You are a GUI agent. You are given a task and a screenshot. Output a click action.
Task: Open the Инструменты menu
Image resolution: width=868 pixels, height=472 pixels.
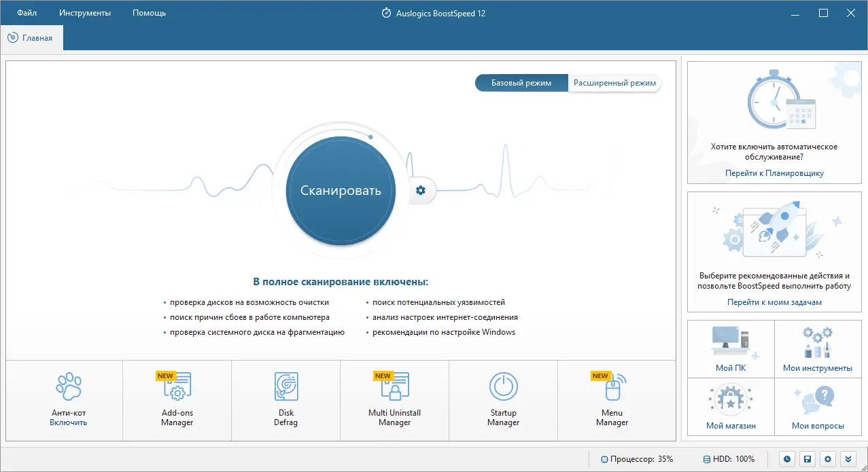(x=85, y=13)
